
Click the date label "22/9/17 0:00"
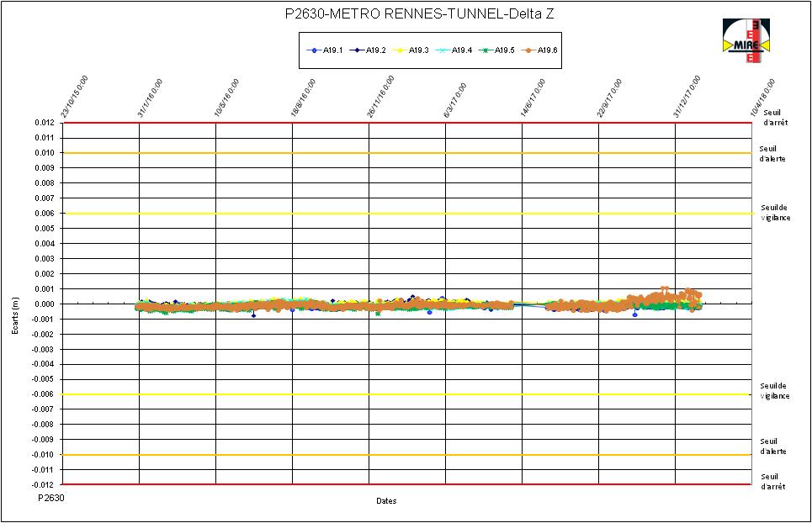point(609,98)
